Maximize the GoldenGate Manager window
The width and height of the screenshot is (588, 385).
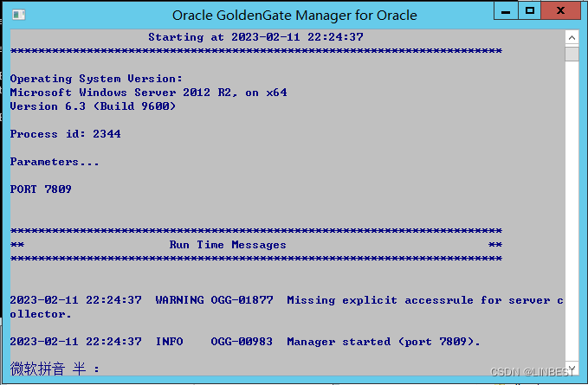click(x=529, y=10)
